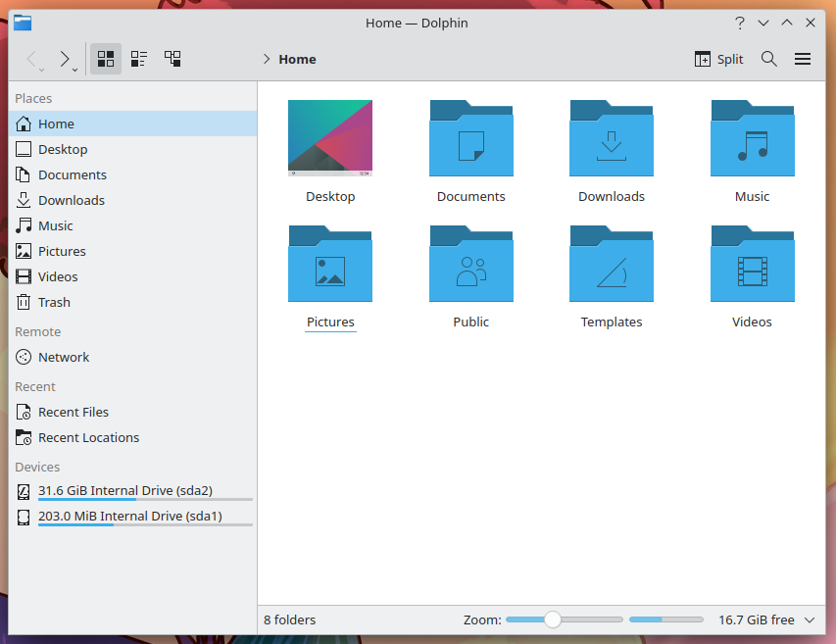Open Recent Locations in sidebar

click(x=132, y=438)
